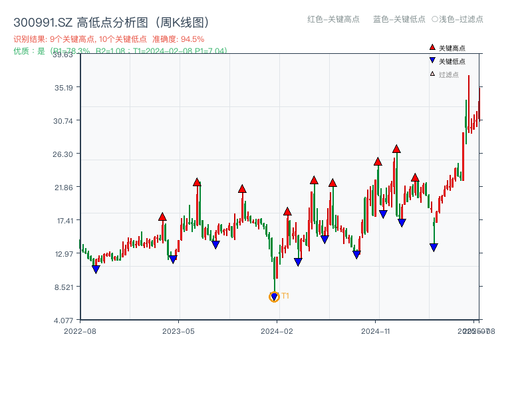Click the 30.74 y-axis price label
This screenshot has height=399, width=532.
pyautogui.click(x=63, y=121)
